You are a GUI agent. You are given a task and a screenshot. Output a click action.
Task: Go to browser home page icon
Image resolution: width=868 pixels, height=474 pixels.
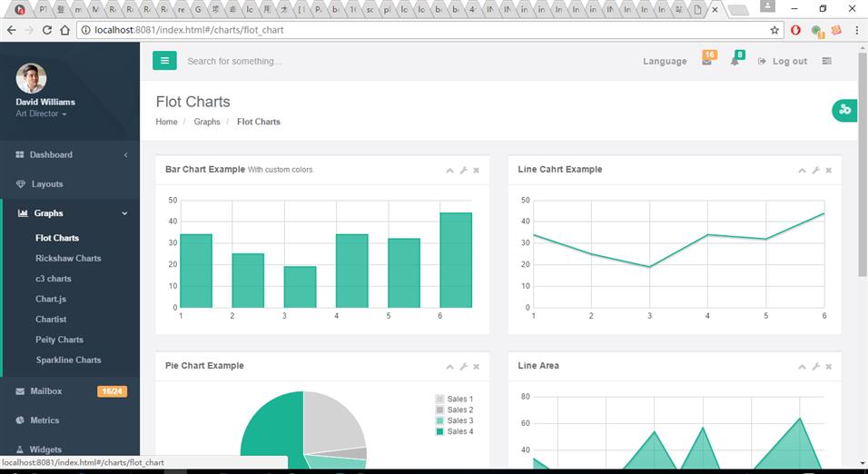[64, 30]
